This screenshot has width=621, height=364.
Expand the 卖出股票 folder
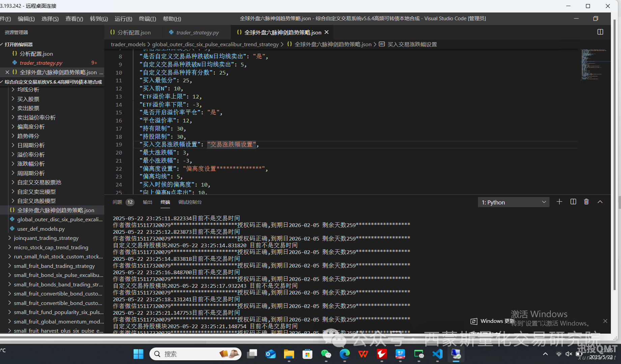[28, 108]
